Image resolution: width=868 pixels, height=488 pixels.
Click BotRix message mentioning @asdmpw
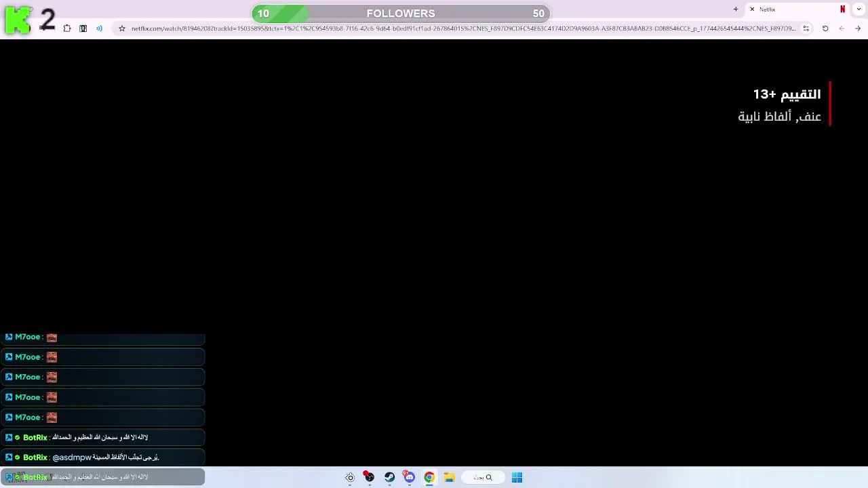102,457
